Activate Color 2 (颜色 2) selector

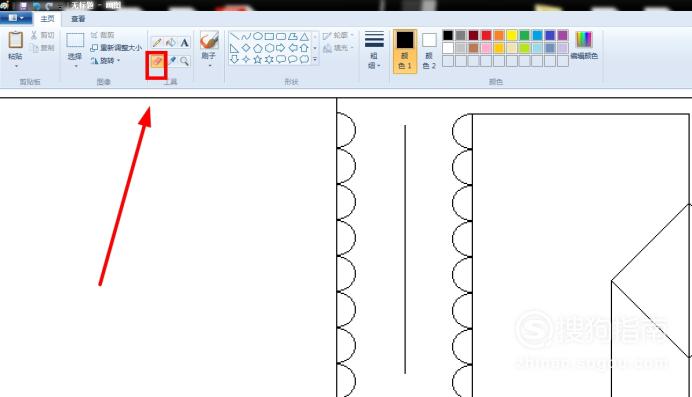click(429, 51)
